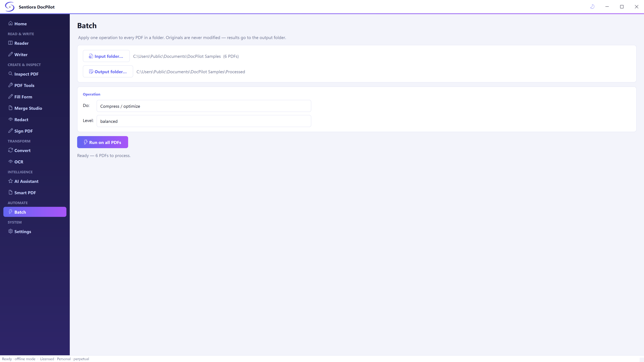Maximize the DocPilot window

pyautogui.click(x=622, y=7)
